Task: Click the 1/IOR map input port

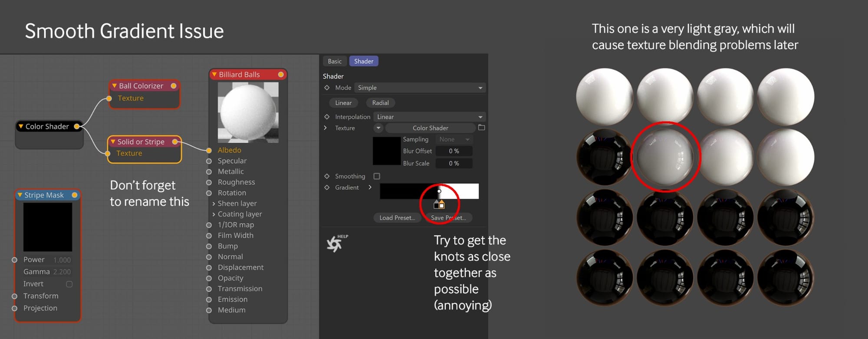Action: click(x=209, y=225)
